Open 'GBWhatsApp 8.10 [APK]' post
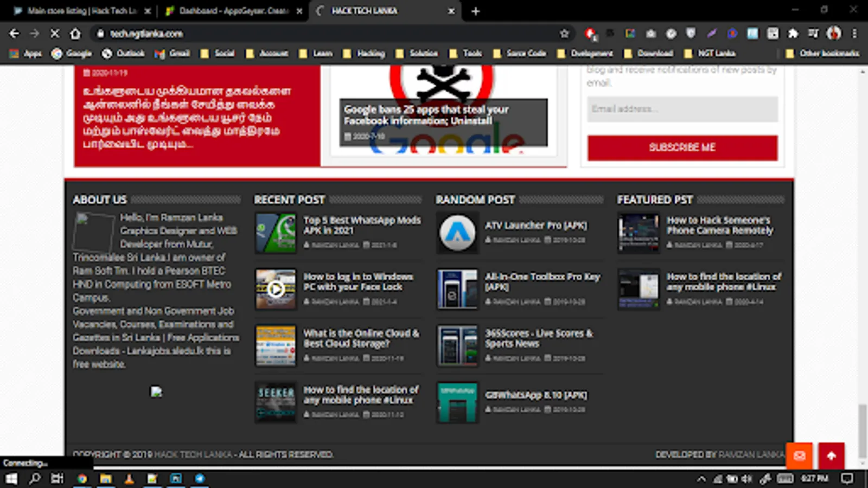This screenshot has width=868, height=488. tap(536, 395)
